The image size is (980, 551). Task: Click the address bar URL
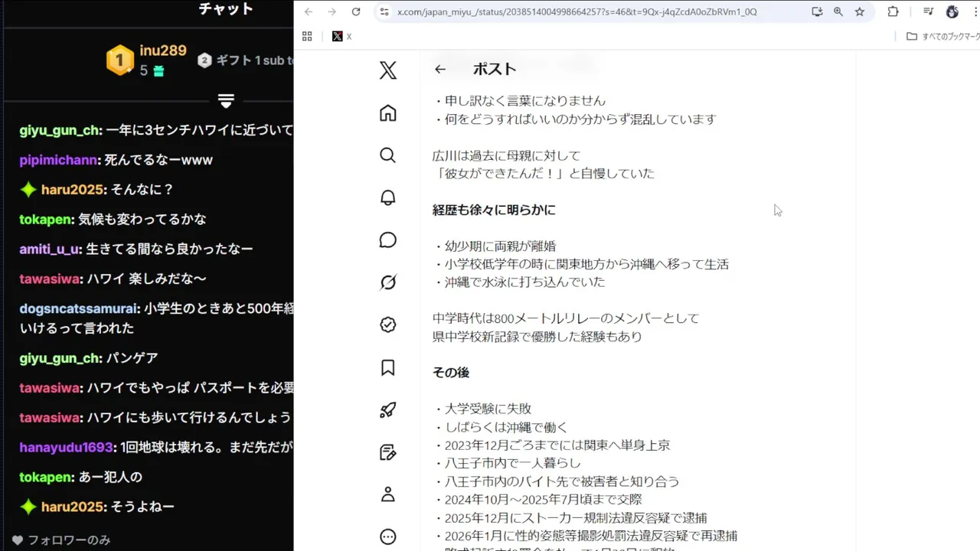coord(577,11)
